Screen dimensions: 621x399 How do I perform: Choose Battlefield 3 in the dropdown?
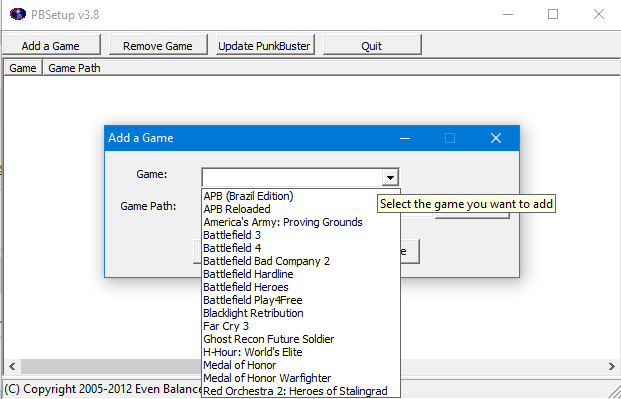coord(301,235)
